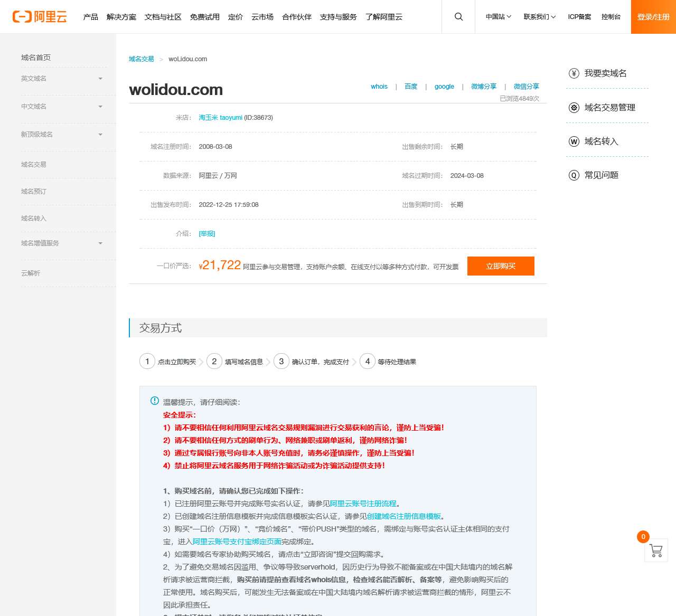Click the 登录/注册 button

653,17
